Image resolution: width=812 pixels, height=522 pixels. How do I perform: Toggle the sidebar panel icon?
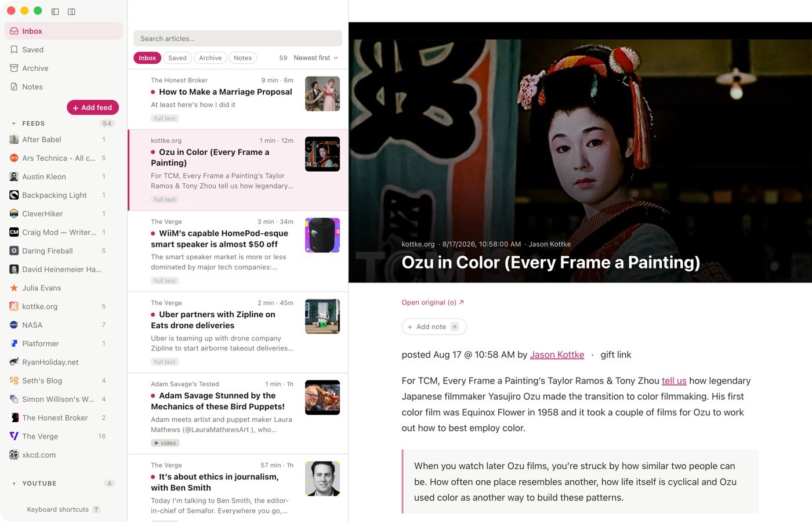coord(55,12)
